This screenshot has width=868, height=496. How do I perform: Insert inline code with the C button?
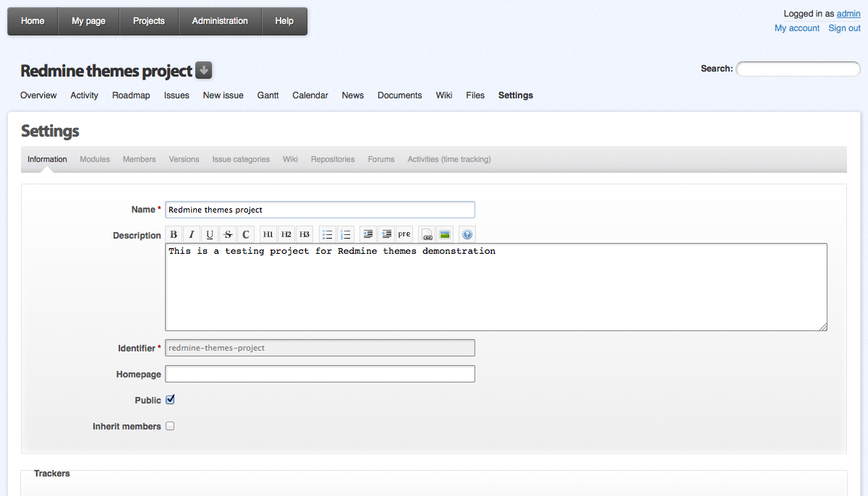click(x=246, y=234)
